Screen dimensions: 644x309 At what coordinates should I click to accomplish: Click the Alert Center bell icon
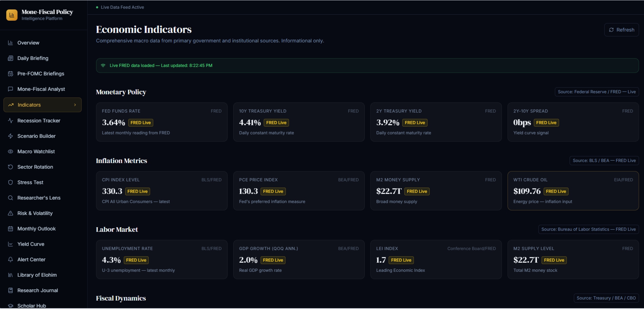[x=11, y=260]
